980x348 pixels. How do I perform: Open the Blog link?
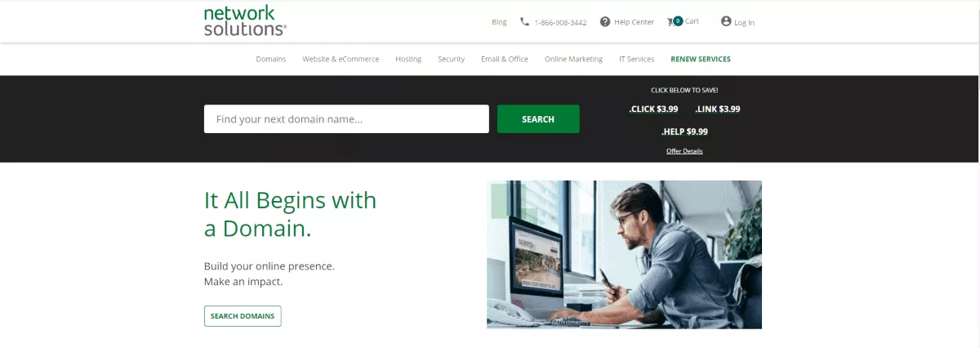[x=499, y=22]
